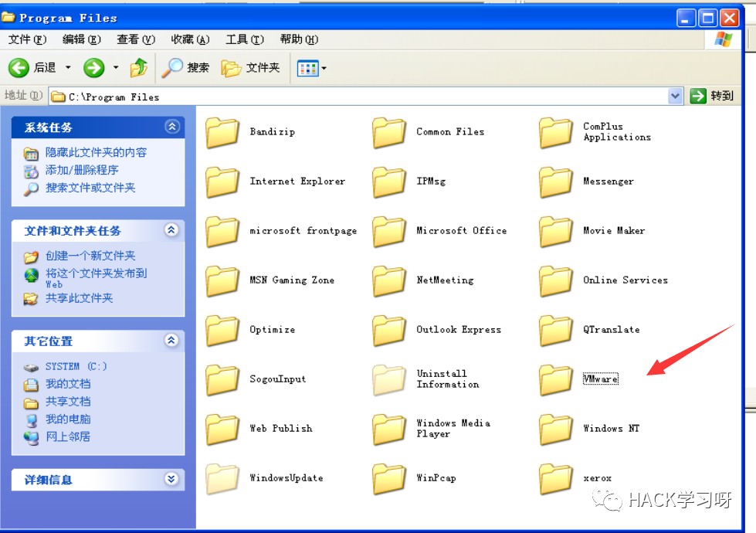Collapse the 其它位置 panel
Image resolution: width=756 pixels, height=533 pixels.
click(171, 340)
